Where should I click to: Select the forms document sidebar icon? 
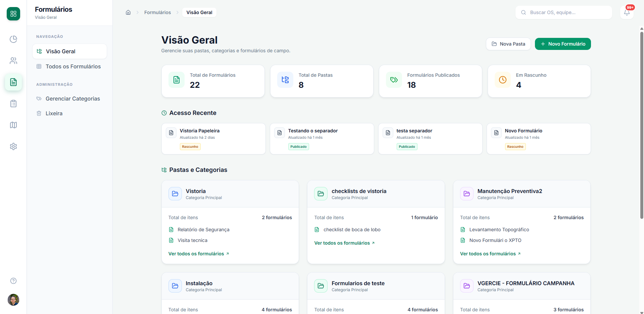pos(13,82)
